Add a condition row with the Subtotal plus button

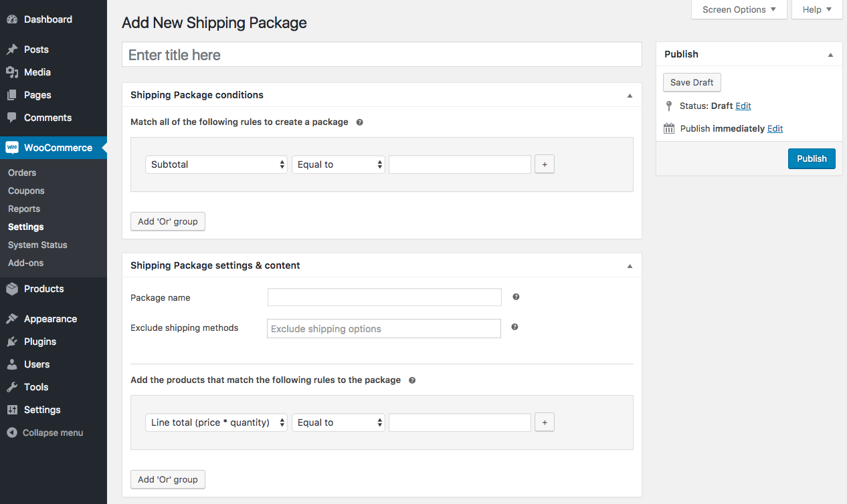[x=545, y=164]
